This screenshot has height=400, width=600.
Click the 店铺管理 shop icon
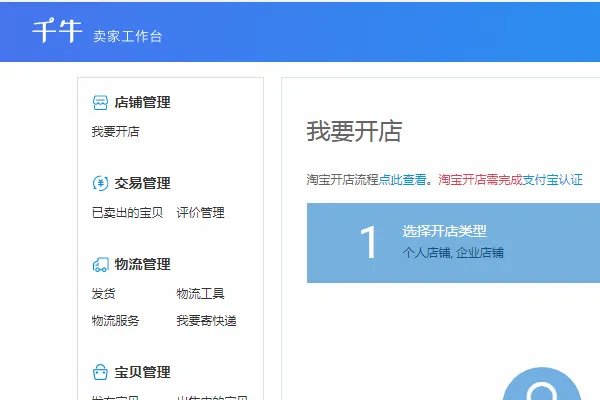100,103
